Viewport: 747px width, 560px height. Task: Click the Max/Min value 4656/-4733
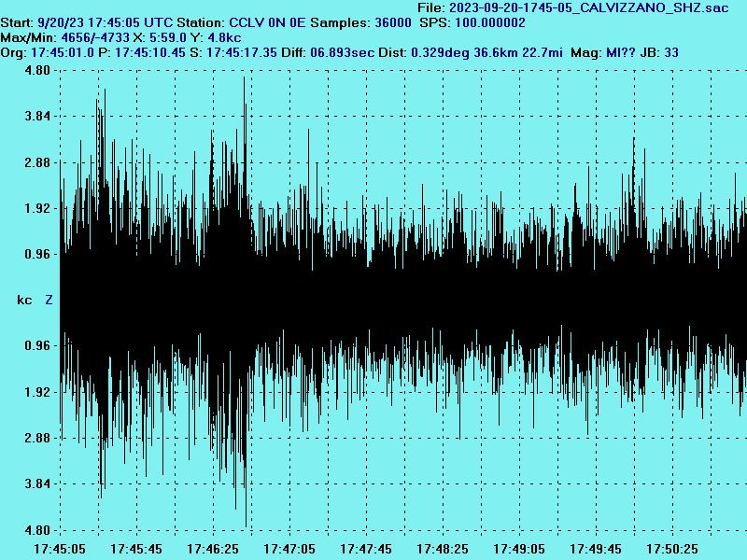click(95, 37)
